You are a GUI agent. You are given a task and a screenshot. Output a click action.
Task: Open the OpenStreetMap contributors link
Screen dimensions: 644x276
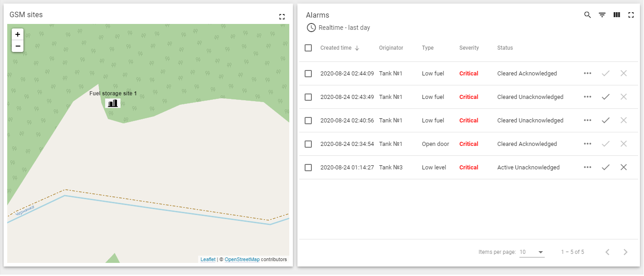[242, 259]
